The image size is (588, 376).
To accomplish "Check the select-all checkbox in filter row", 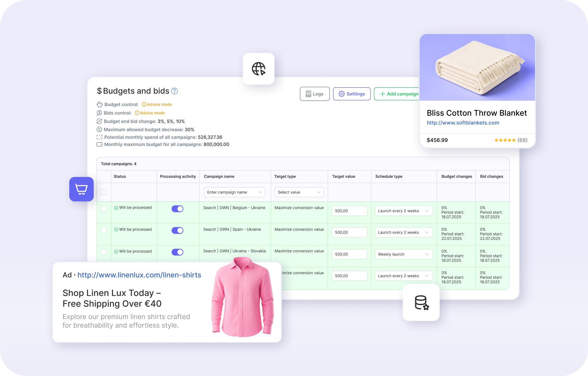I will 104,192.
